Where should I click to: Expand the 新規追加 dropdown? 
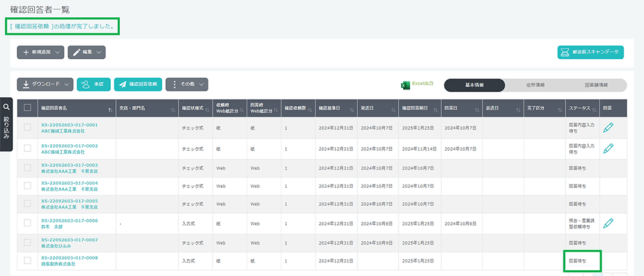click(x=41, y=52)
